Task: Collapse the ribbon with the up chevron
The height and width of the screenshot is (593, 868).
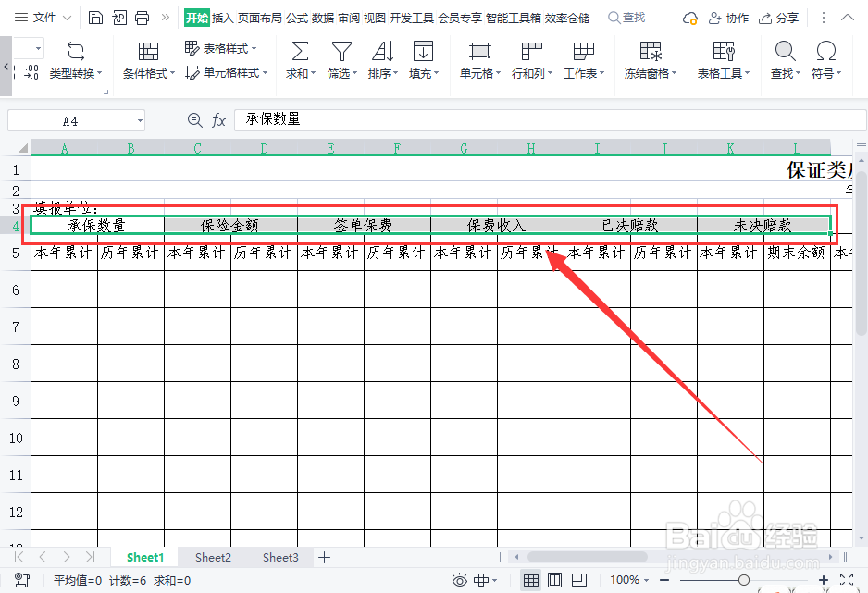Action: 847,18
